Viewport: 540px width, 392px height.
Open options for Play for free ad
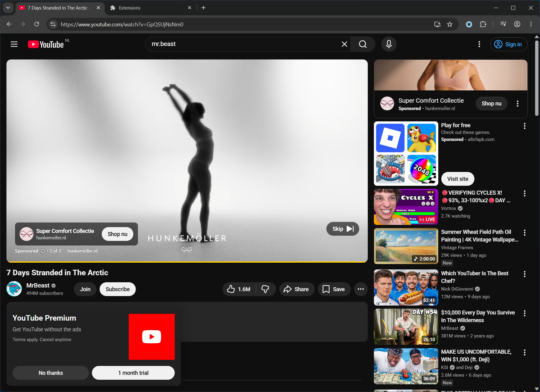tap(525, 126)
